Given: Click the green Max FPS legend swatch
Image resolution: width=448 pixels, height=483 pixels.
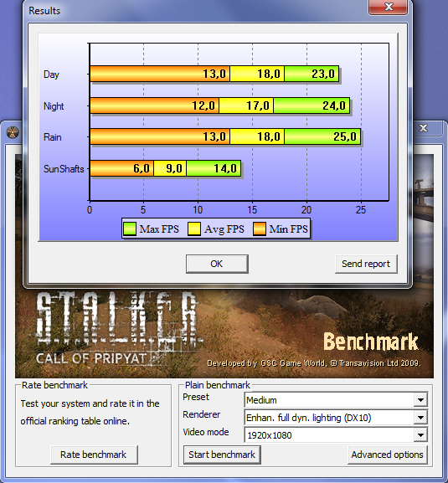Looking at the screenshot, I should (130, 229).
